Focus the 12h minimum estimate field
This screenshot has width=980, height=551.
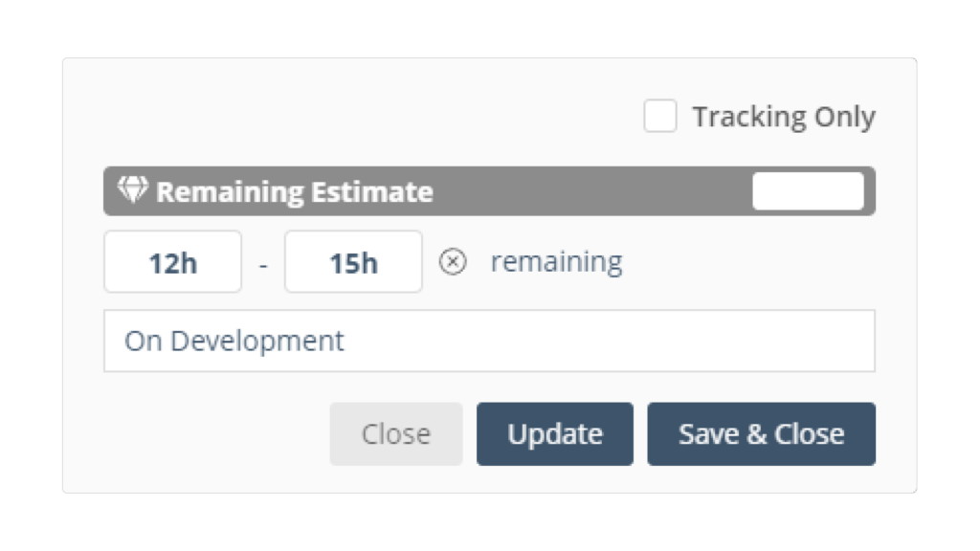click(173, 262)
